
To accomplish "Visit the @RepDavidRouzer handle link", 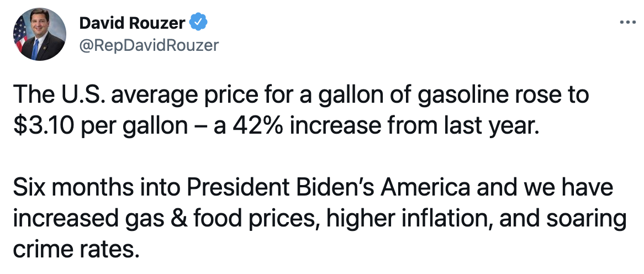I will click(149, 45).
